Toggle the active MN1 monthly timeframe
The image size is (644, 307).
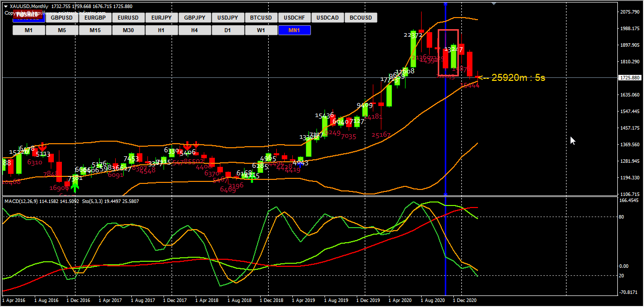(x=294, y=30)
